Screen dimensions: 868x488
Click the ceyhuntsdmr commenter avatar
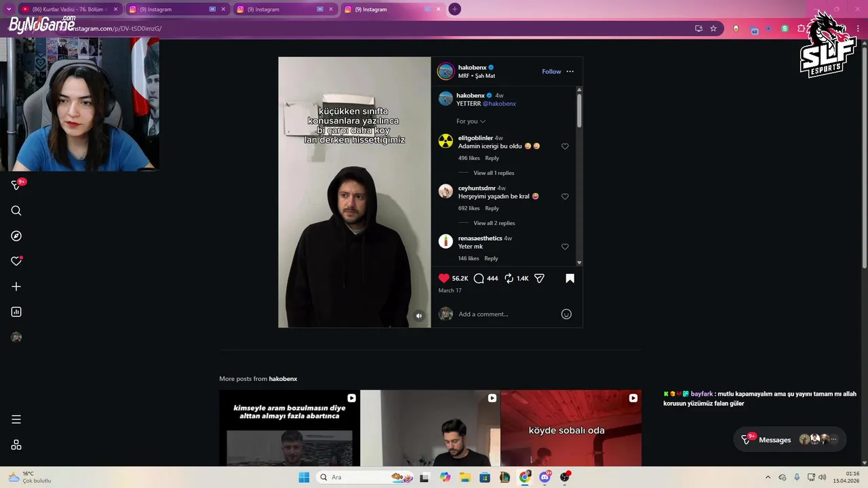pos(446,191)
